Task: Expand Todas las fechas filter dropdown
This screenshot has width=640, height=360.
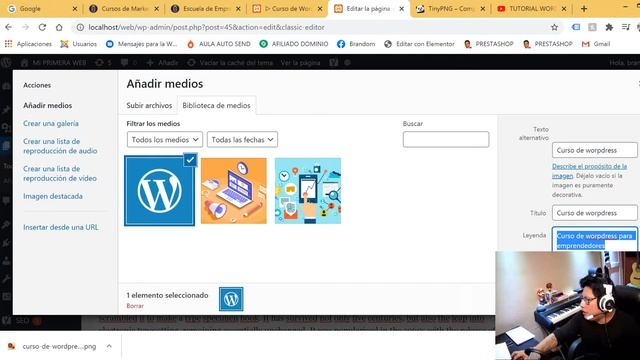Action: [242, 140]
